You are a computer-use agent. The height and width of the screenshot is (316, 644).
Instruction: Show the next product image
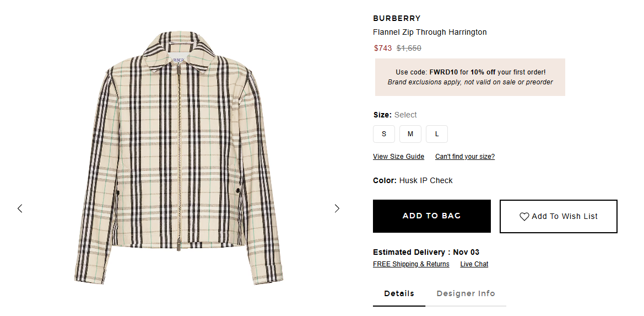point(337,208)
